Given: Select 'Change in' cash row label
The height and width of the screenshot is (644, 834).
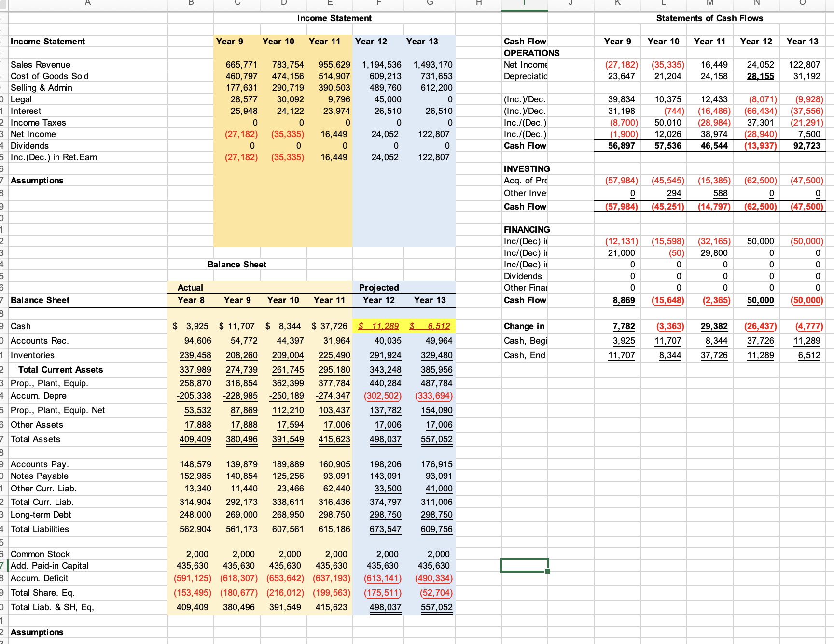Looking at the screenshot, I should [x=524, y=326].
